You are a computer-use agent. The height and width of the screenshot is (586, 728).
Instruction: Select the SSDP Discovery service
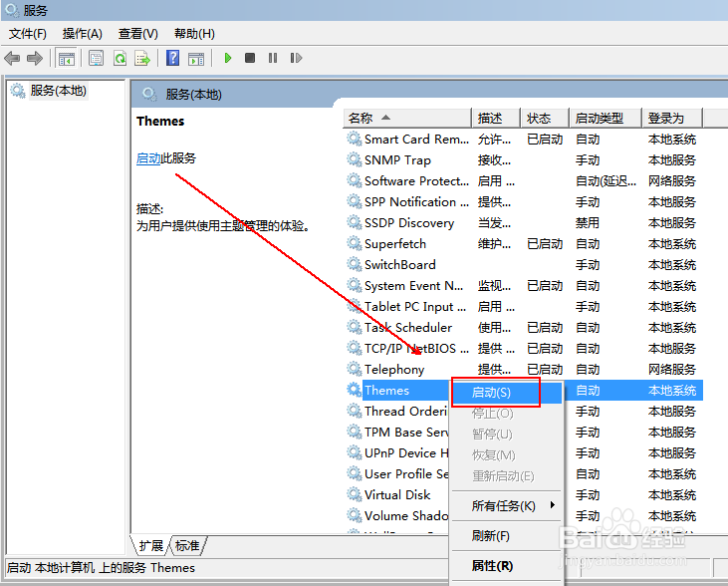click(524, 223)
